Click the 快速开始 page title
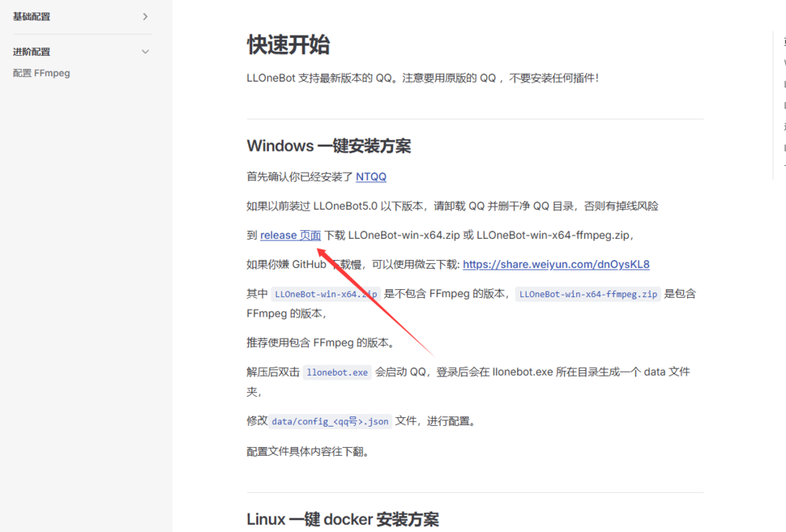Viewport: 786px width, 532px height. coord(288,45)
